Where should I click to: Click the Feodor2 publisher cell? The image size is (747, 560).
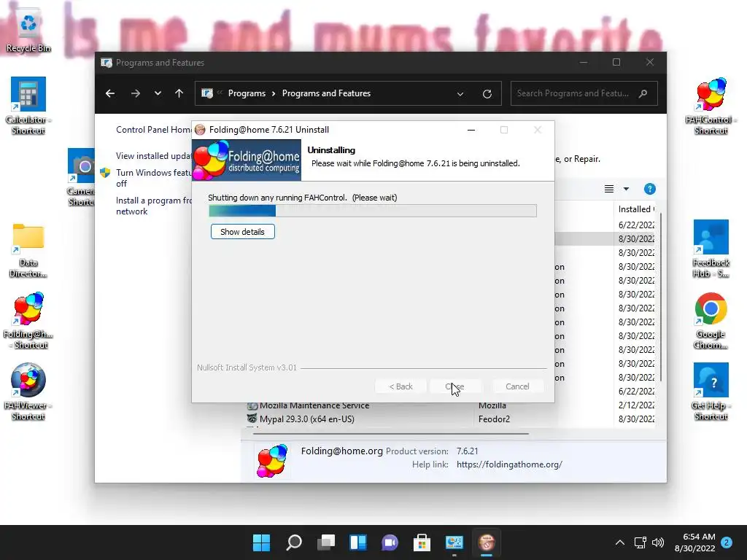[494, 419]
